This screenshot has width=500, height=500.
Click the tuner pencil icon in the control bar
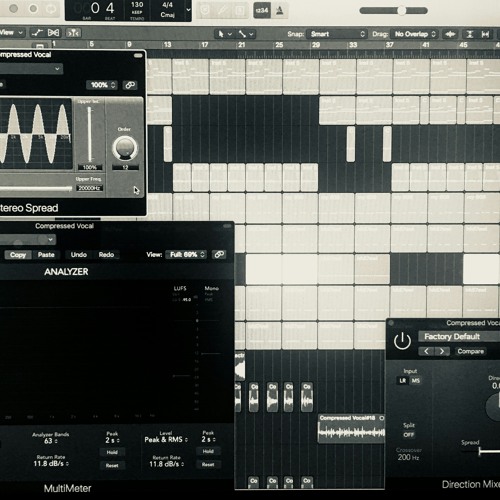pyautogui.click(x=222, y=11)
